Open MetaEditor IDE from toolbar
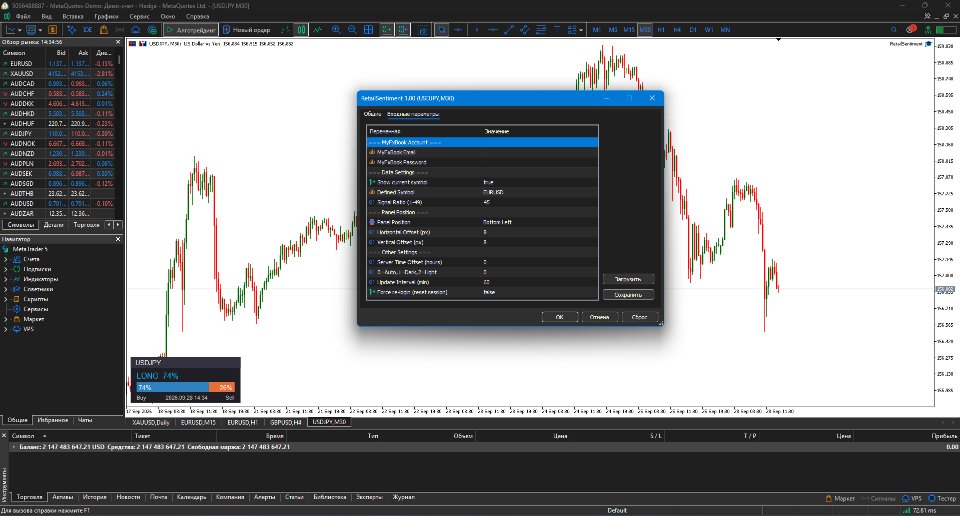960x516 pixels. pyautogui.click(x=88, y=29)
